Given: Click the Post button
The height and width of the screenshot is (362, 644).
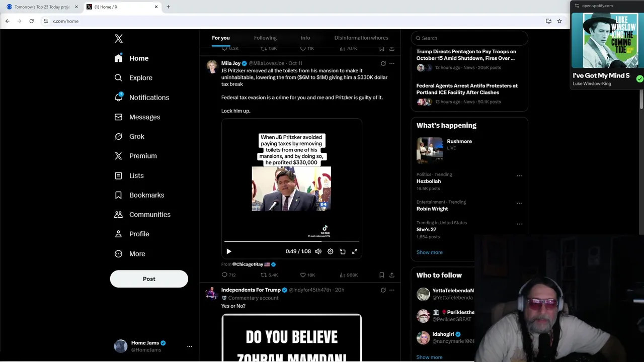Looking at the screenshot, I should pyautogui.click(x=149, y=279).
